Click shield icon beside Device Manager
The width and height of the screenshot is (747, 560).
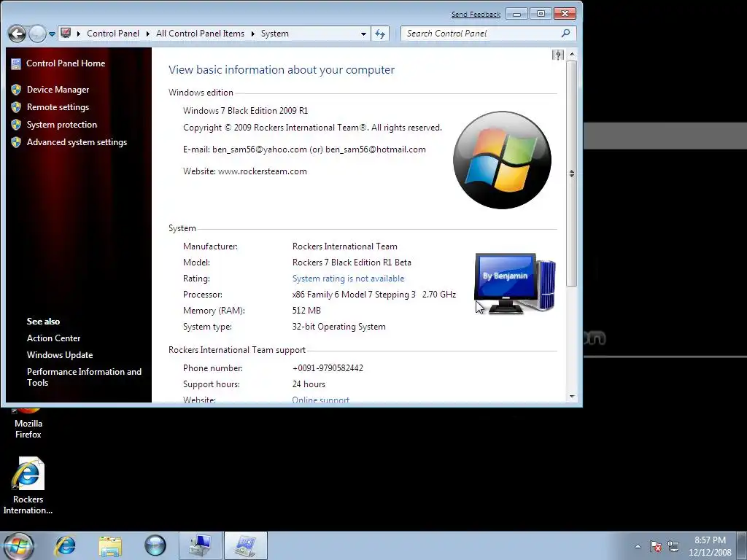point(16,90)
